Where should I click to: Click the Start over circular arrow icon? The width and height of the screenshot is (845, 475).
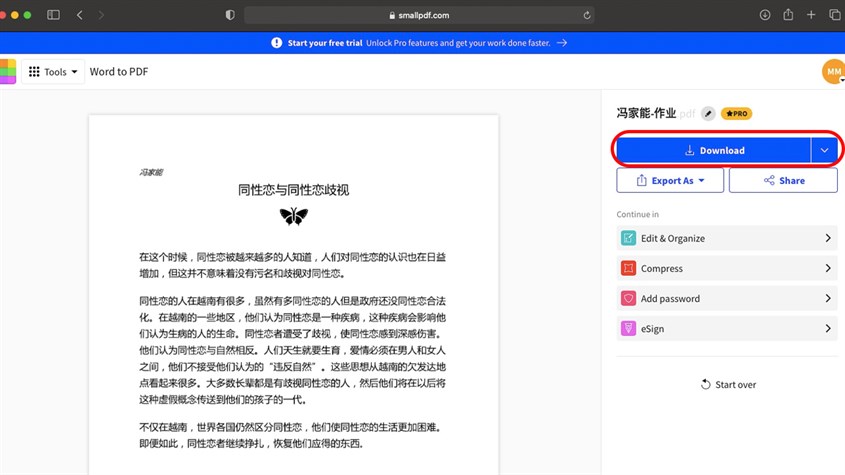coord(705,384)
